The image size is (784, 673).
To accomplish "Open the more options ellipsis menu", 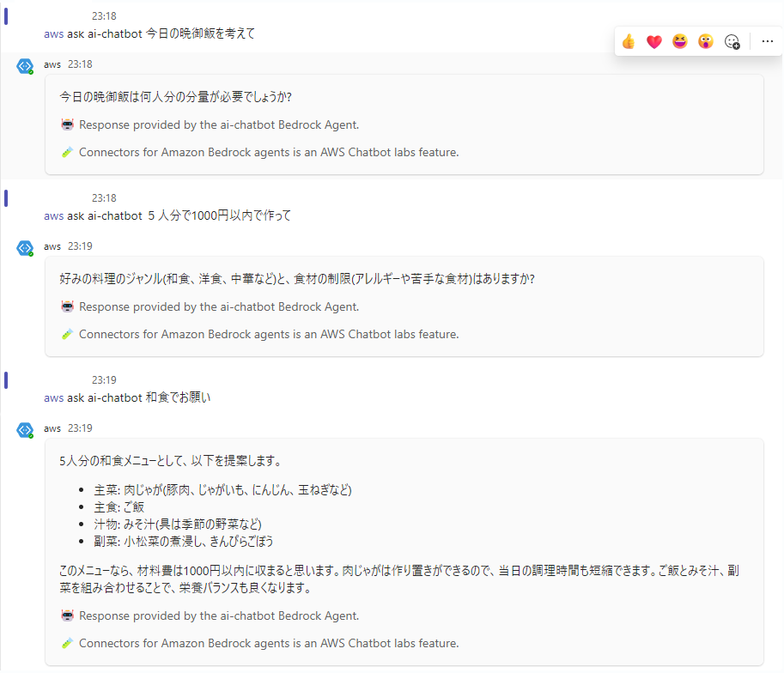I will pyautogui.click(x=768, y=41).
